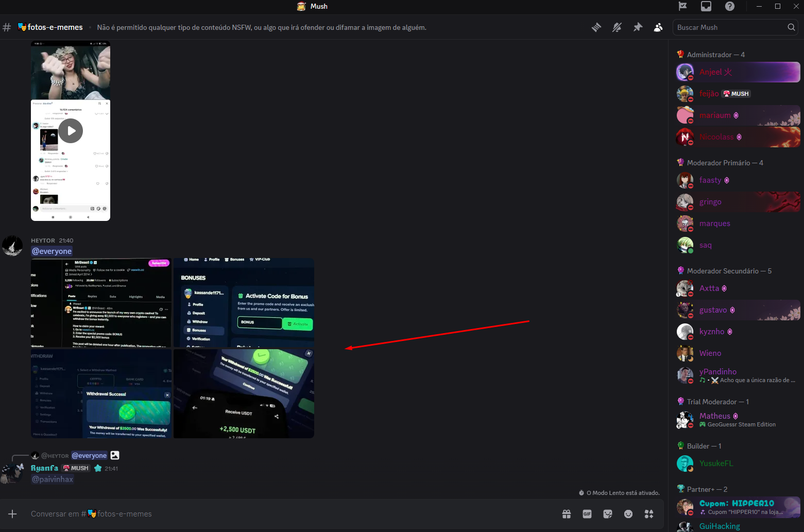This screenshot has width=804, height=532.
Task: Select member feijão in member list
Action: tap(738, 94)
